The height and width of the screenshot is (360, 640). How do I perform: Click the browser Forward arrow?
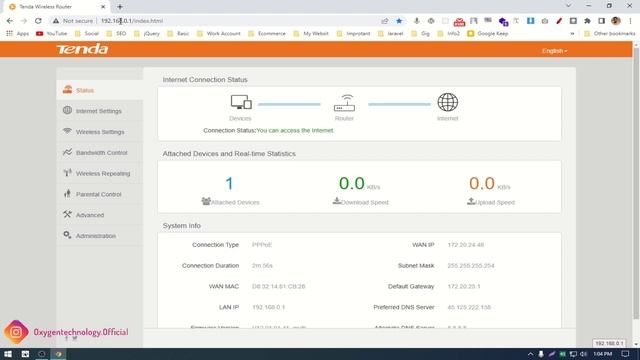(x=24, y=21)
